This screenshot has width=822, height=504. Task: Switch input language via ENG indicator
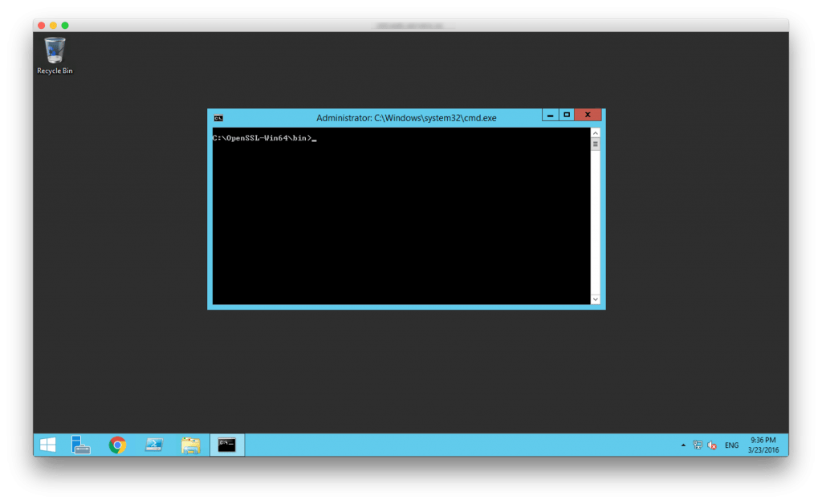click(x=731, y=445)
